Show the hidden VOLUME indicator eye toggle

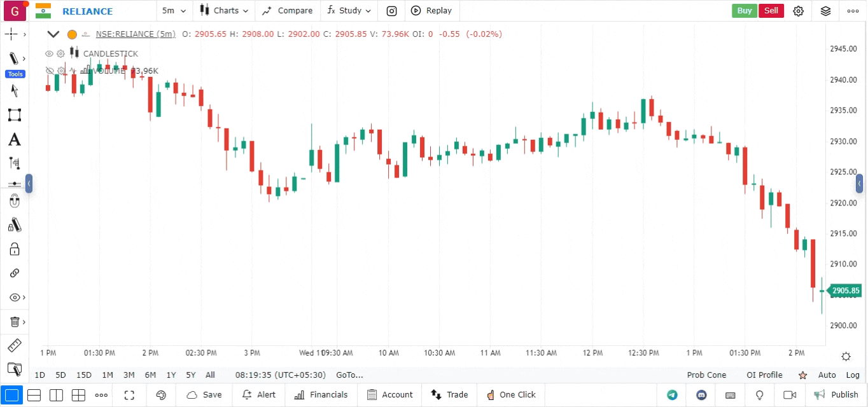pyautogui.click(x=49, y=71)
